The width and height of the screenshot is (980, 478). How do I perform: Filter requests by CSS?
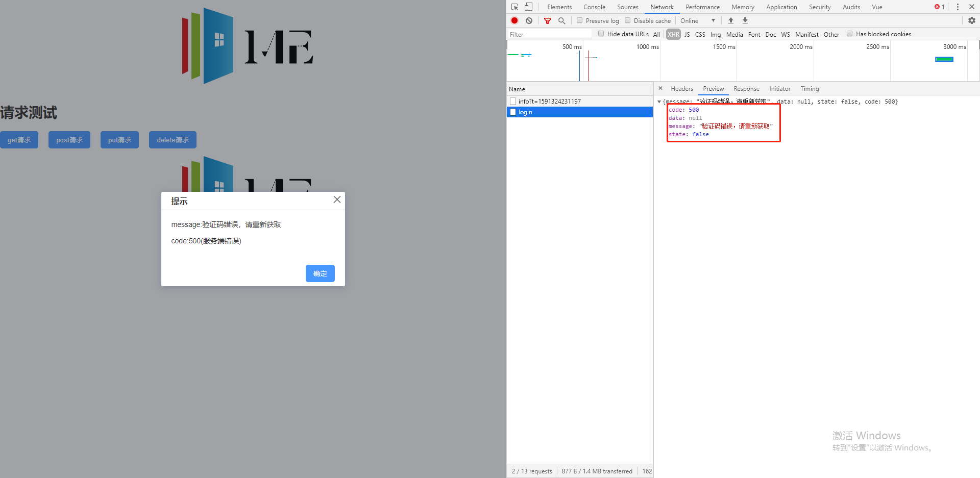(x=700, y=35)
